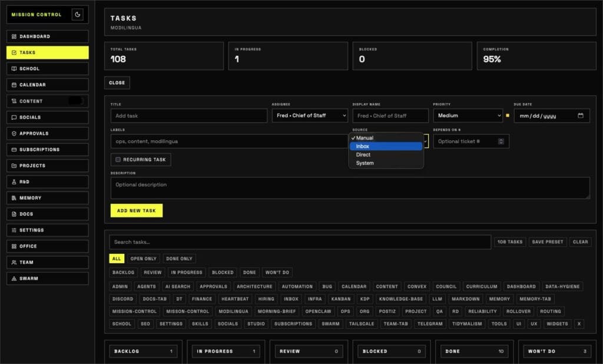Screen dimensions: 603x364
Task: Filter by KNOWLEDGE-BASE label chip
Action: pos(400,299)
